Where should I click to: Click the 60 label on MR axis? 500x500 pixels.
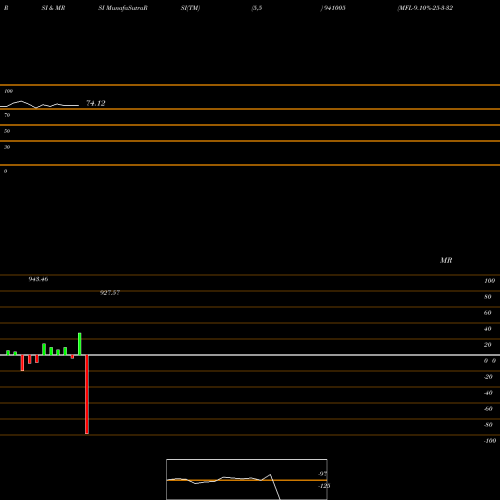tap(488, 313)
